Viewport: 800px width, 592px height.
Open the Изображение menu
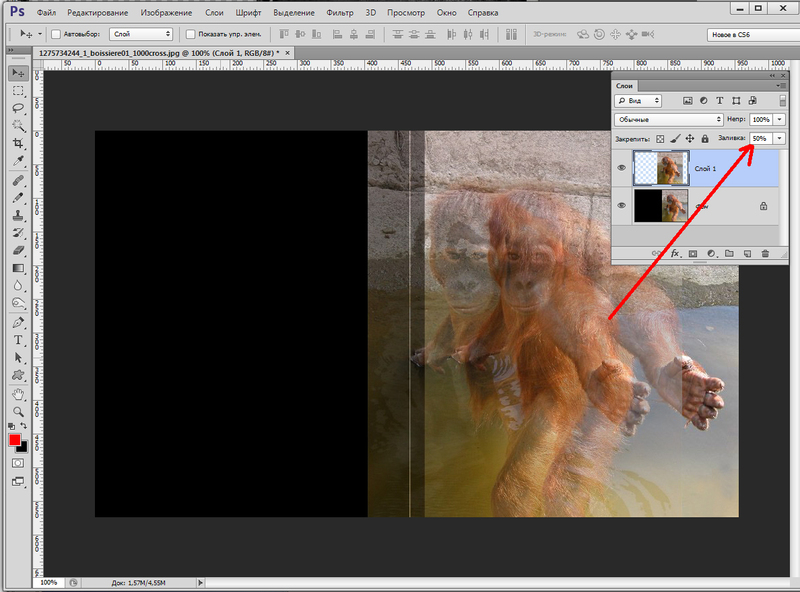166,13
